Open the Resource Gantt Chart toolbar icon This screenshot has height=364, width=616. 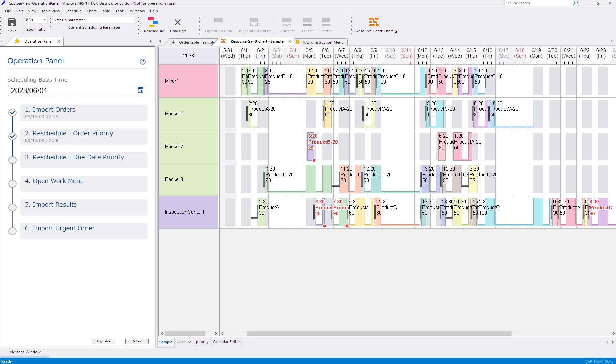(x=374, y=22)
